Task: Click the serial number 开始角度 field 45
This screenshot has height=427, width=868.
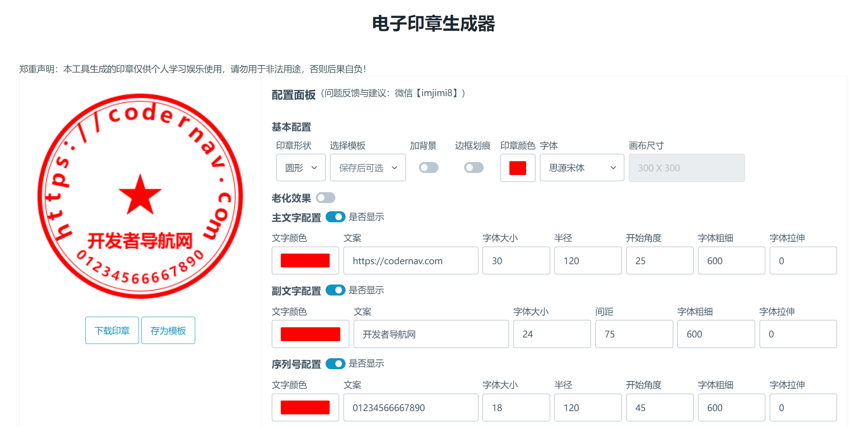Action: click(660, 407)
